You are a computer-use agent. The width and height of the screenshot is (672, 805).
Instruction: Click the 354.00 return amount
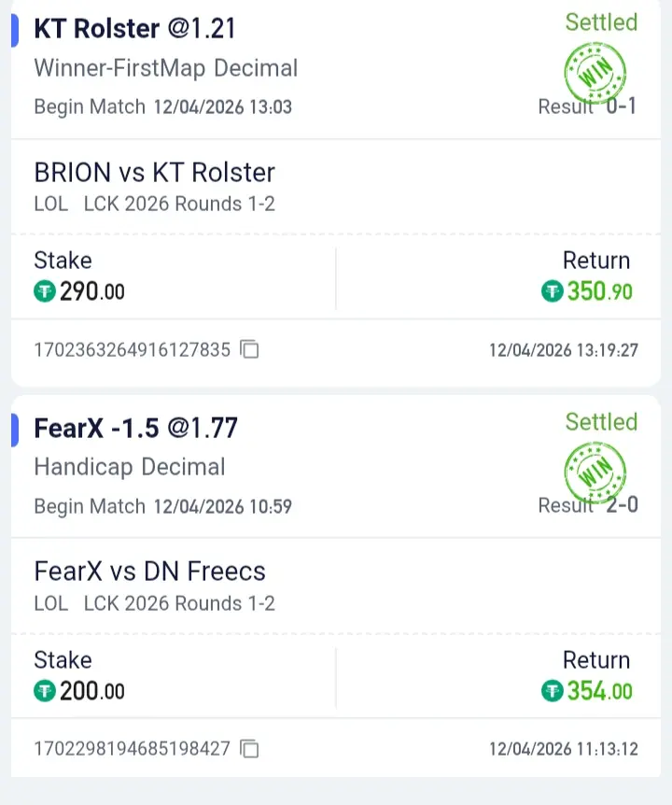(599, 692)
